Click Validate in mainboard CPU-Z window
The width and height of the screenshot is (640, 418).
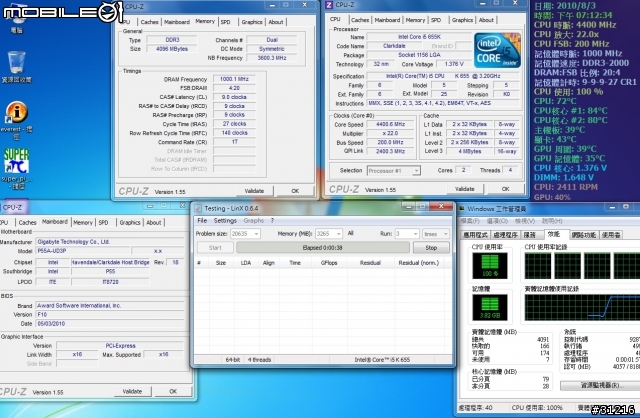coord(132,391)
